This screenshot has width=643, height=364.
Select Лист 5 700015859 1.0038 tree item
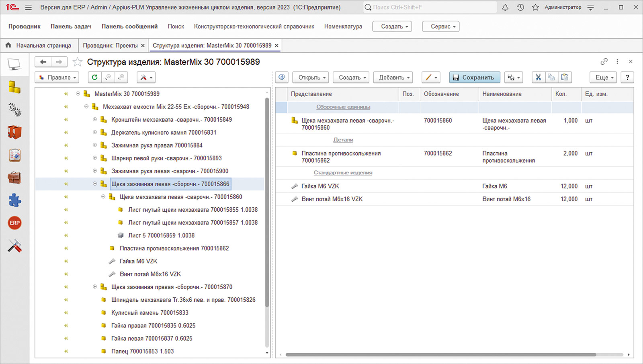point(161,235)
